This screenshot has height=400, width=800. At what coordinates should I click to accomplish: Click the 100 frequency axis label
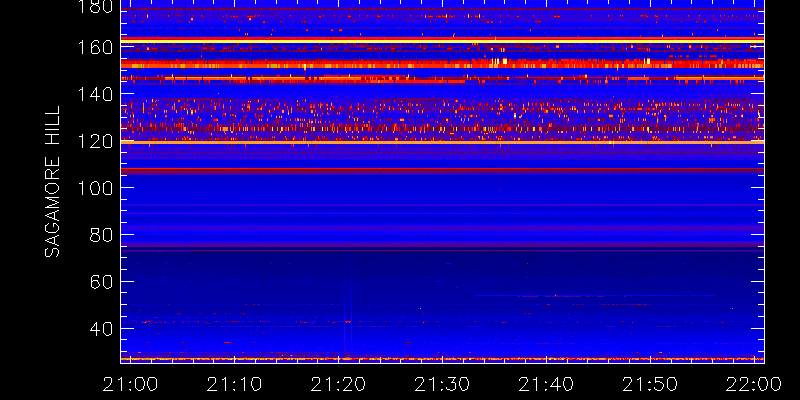pyautogui.click(x=95, y=188)
